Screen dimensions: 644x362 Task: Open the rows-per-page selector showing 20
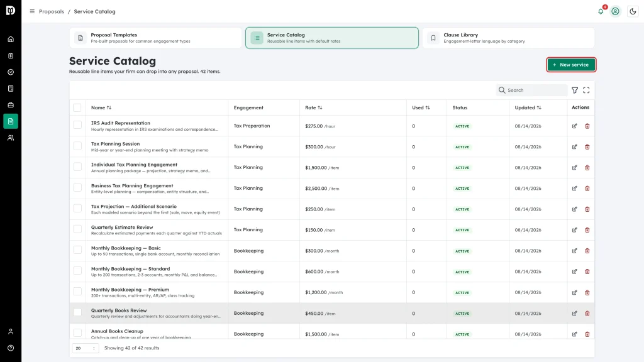pos(86,348)
